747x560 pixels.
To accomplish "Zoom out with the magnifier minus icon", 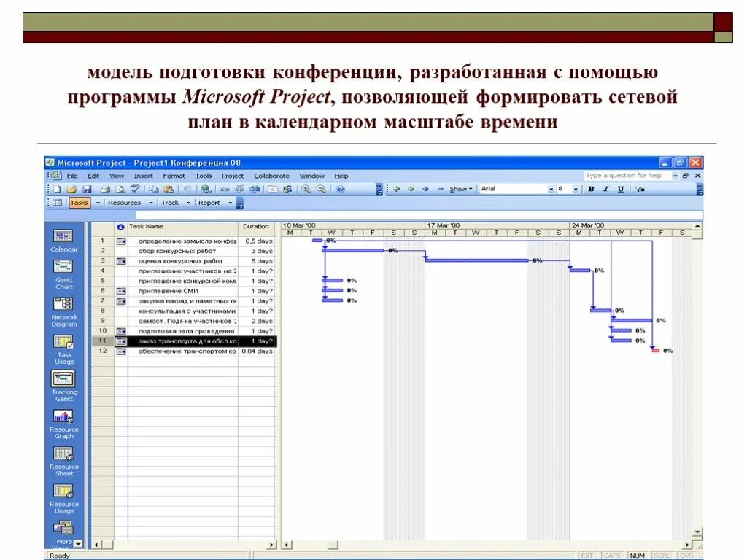I will 321,189.
